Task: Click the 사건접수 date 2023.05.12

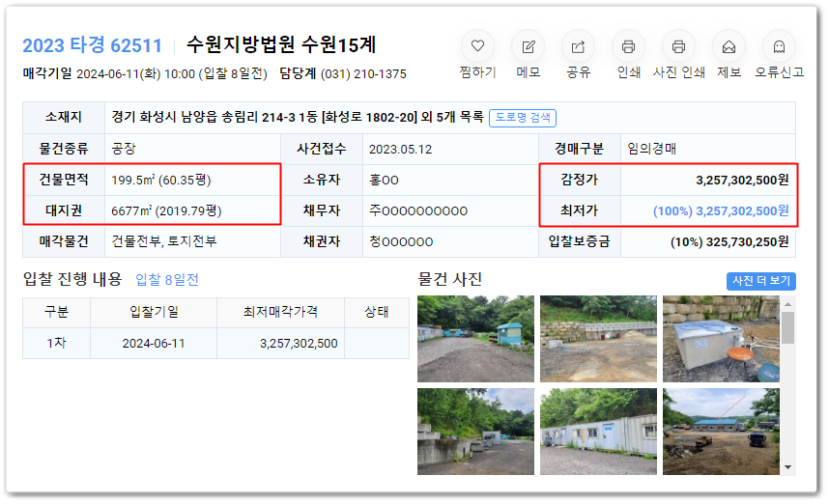Action: (x=400, y=149)
